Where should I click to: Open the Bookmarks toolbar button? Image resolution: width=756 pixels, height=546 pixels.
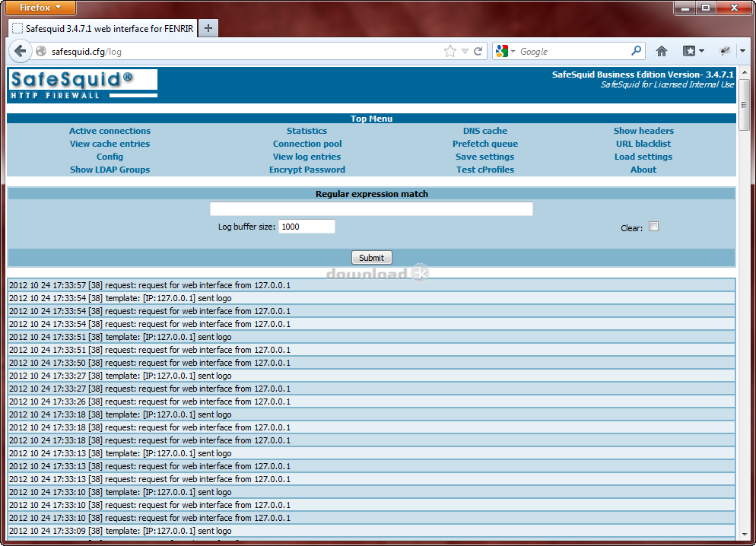coord(692,51)
